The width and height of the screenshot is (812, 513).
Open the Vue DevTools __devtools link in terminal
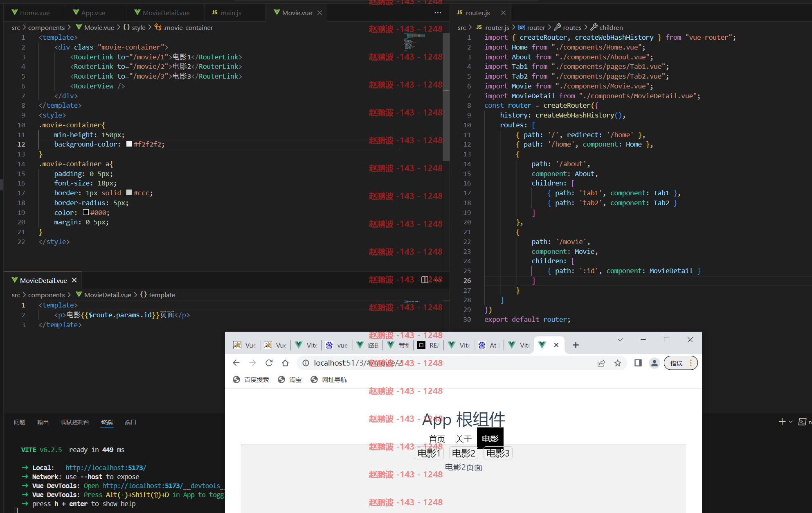163,486
